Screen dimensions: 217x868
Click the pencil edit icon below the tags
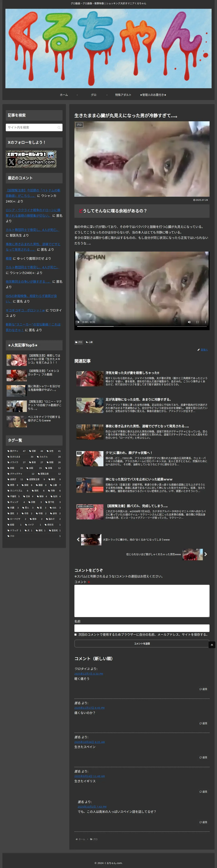pyautogui.click(x=198, y=350)
